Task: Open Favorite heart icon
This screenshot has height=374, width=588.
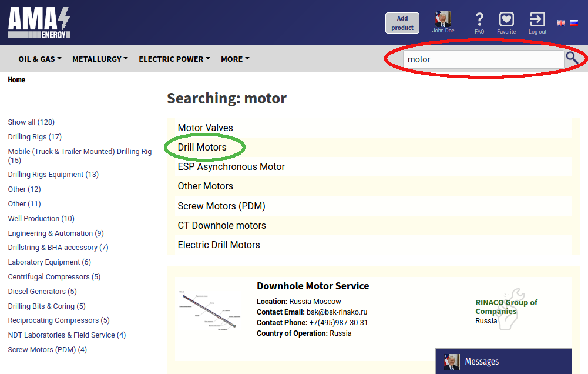Action: pyautogui.click(x=506, y=19)
